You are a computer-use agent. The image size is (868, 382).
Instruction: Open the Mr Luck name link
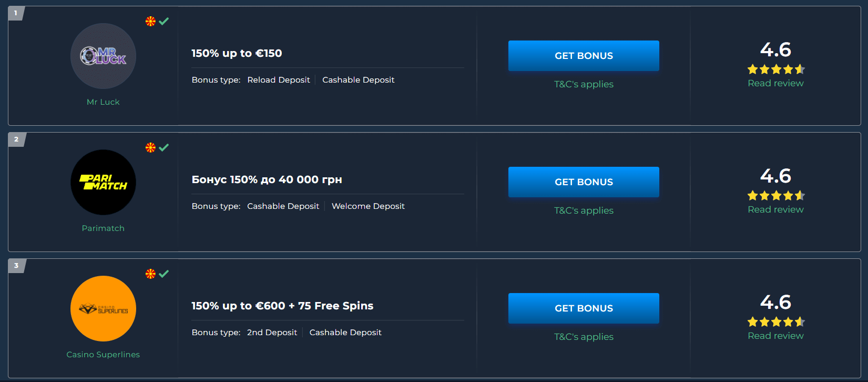[x=103, y=102]
